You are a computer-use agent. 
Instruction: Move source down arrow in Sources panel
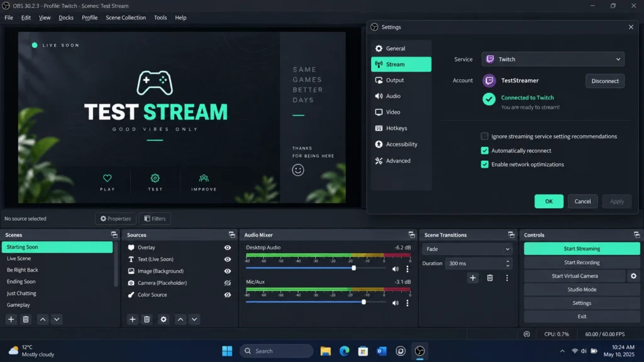tap(194, 319)
